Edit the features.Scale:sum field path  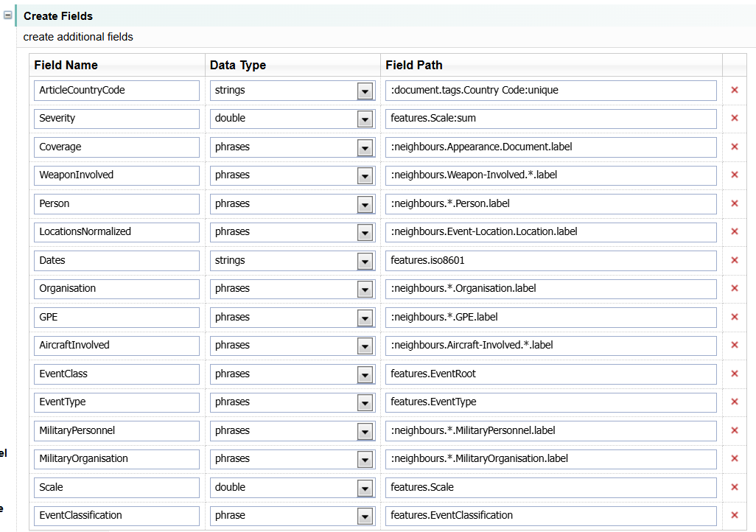tap(550, 118)
